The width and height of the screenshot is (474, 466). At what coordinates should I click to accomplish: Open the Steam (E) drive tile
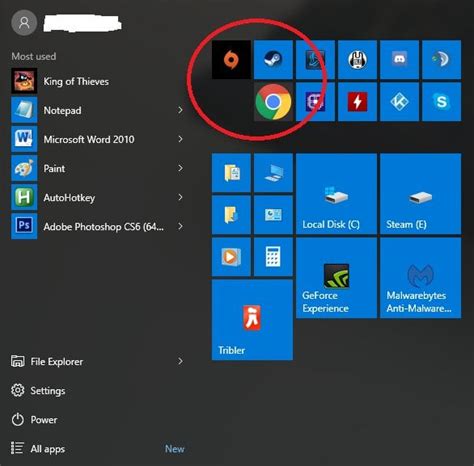(421, 194)
